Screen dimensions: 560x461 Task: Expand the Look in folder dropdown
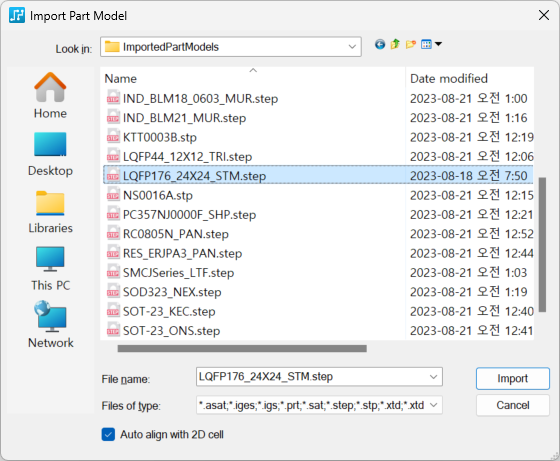click(352, 47)
